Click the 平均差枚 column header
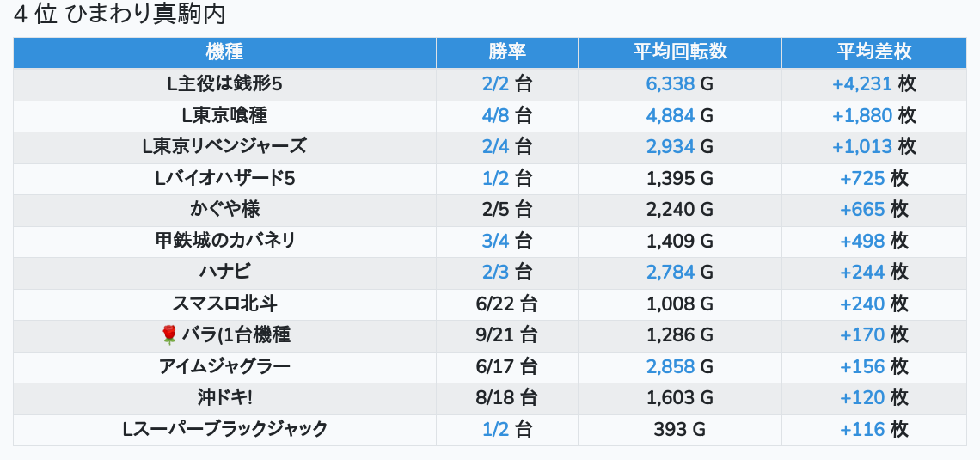This screenshot has height=460, width=980. 874,52
